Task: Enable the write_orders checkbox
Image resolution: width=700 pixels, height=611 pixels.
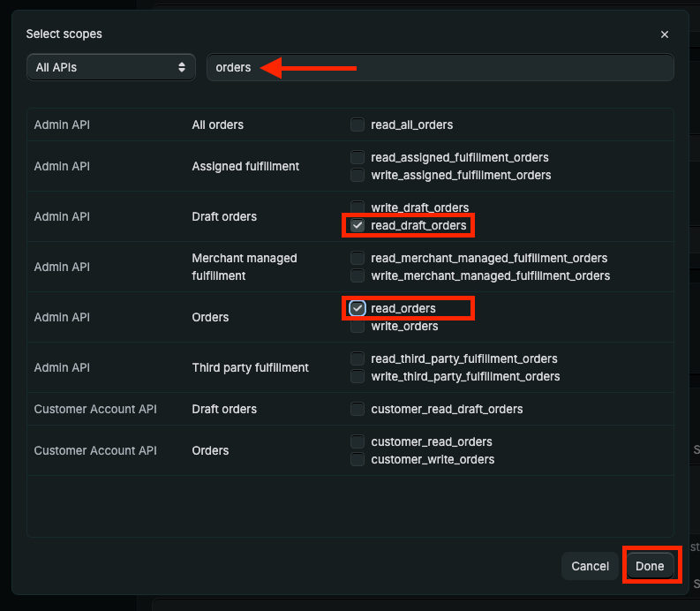Action: [358, 326]
